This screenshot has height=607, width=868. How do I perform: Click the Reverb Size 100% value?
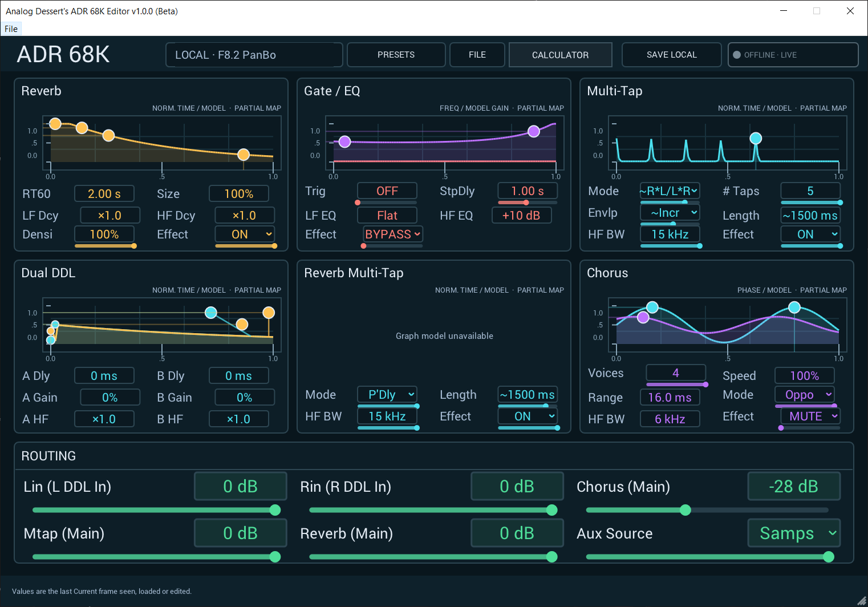[239, 194]
